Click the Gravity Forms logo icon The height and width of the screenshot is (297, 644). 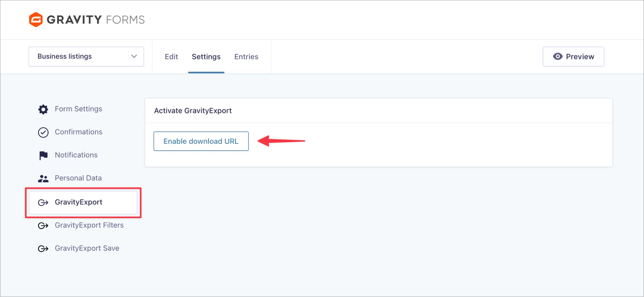(x=36, y=19)
